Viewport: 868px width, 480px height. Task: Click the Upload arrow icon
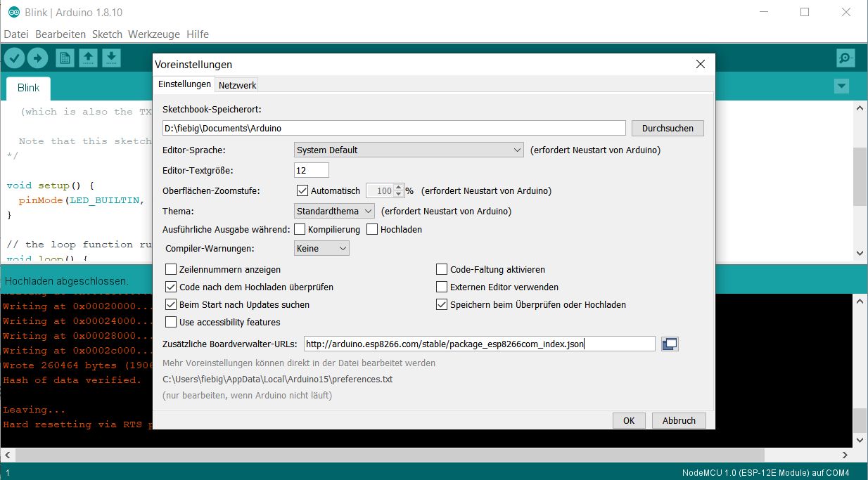click(x=37, y=58)
